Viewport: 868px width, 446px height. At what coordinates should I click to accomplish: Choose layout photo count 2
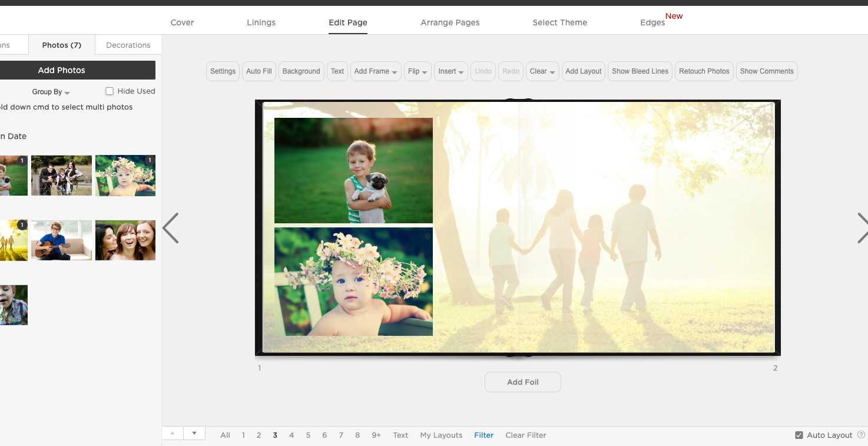click(259, 435)
